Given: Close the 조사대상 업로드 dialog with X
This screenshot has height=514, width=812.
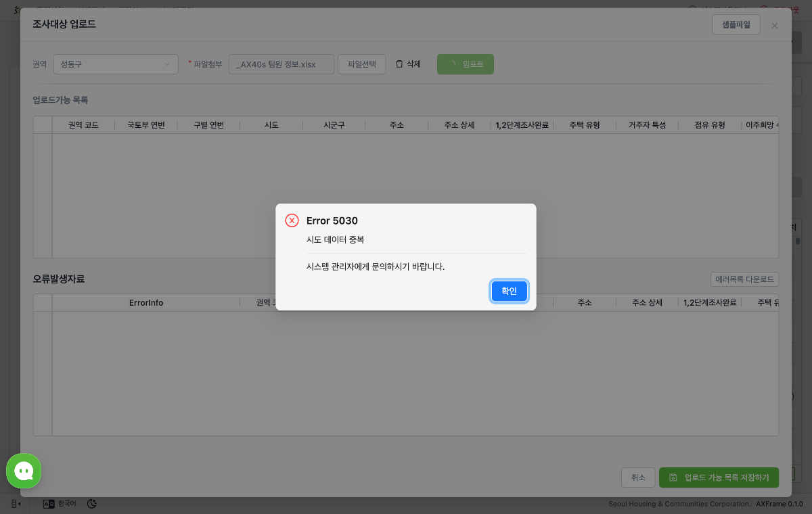Looking at the screenshot, I should [x=775, y=25].
